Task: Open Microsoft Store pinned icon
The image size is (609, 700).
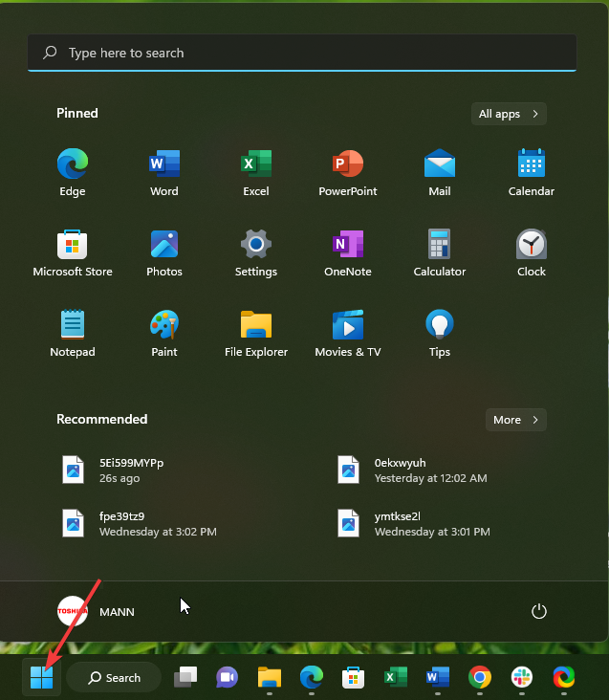Action: click(x=73, y=253)
